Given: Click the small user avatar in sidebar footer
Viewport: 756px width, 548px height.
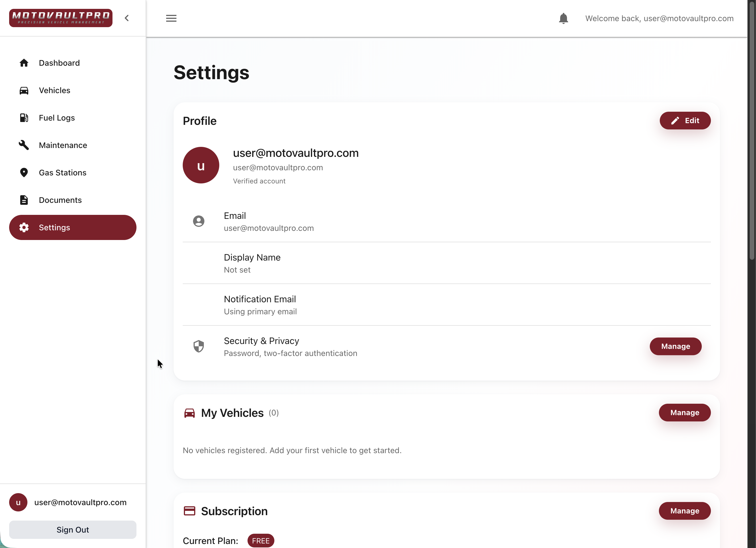Looking at the screenshot, I should pos(18,502).
